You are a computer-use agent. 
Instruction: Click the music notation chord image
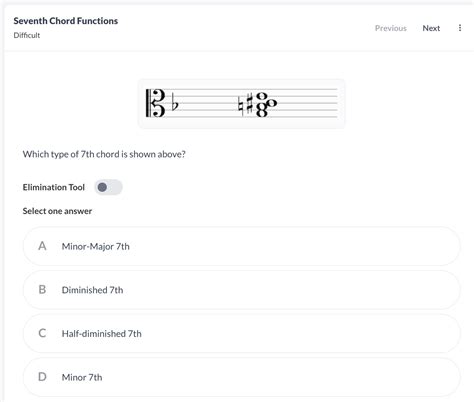(242, 104)
